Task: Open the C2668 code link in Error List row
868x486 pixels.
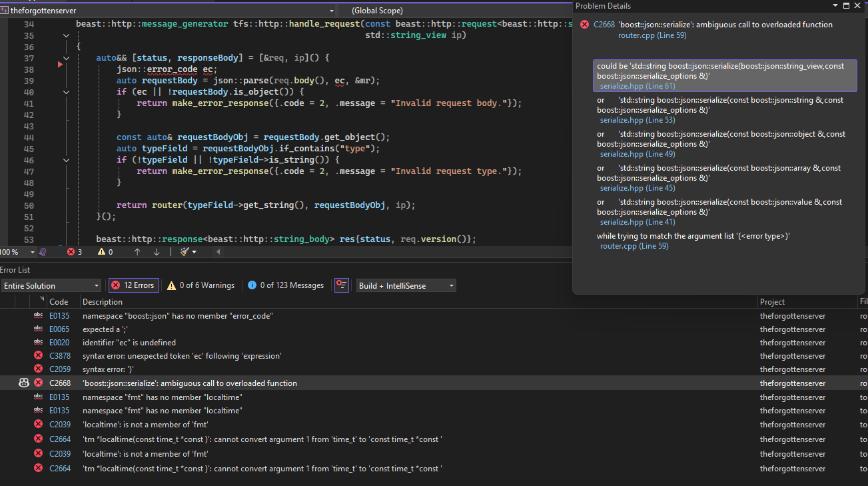Action: coord(60,383)
